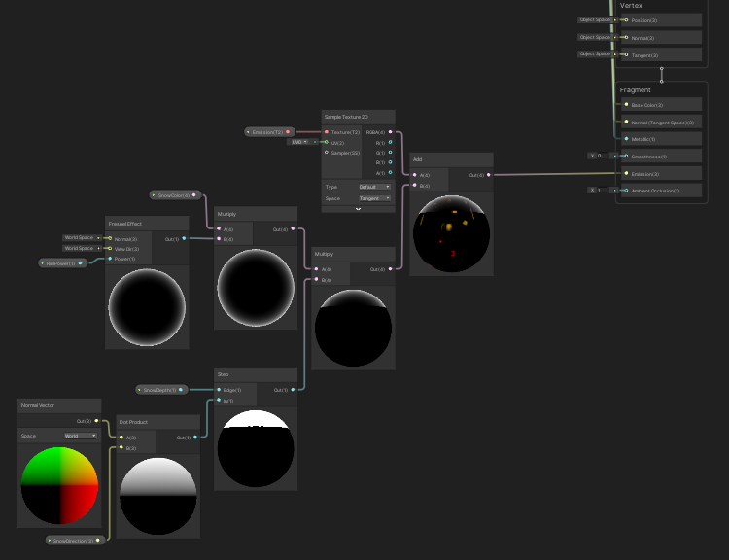This screenshot has width=729, height=560.
Task: Click the Texture(T2) input port
Action: [x=327, y=132]
